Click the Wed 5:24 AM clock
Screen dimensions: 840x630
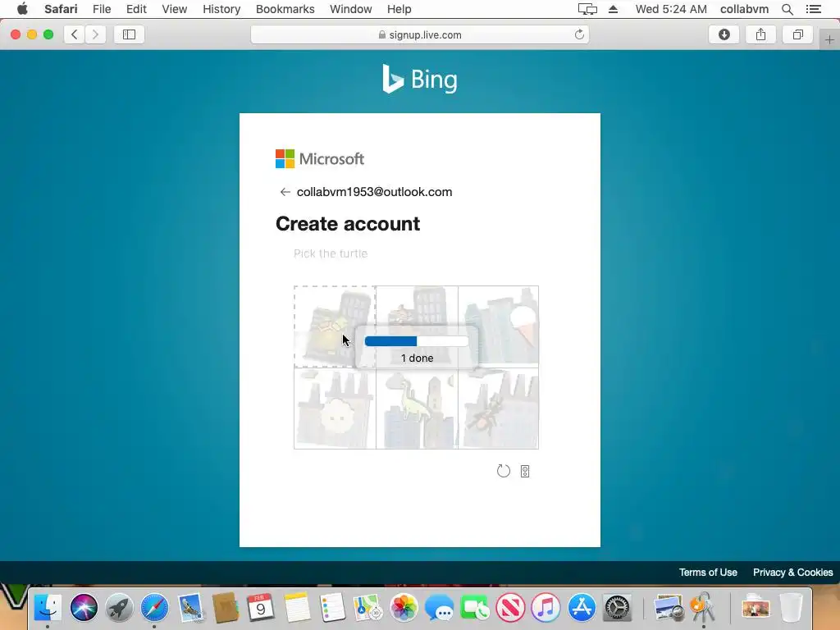671,9
